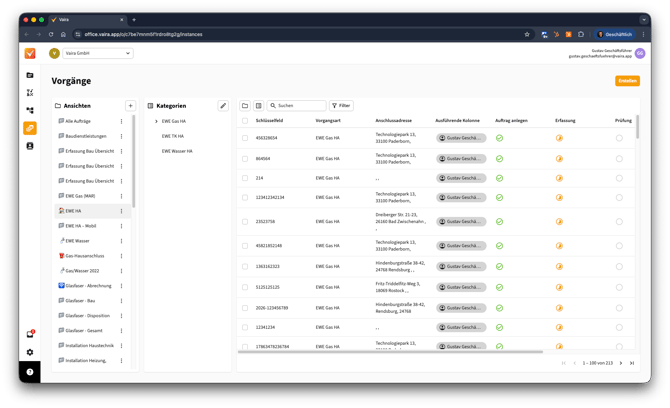Edit Kategorien with the pencil icon
670x408 pixels.
223,105
